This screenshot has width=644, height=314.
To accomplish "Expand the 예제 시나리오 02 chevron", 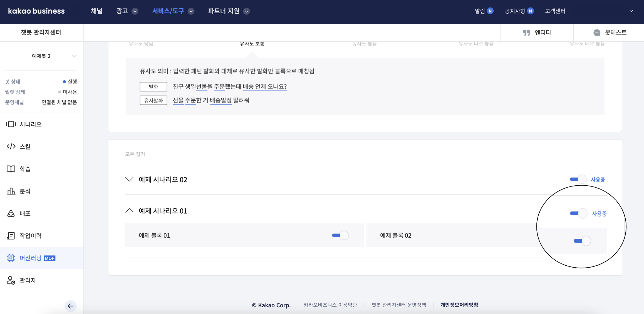I will point(129,179).
